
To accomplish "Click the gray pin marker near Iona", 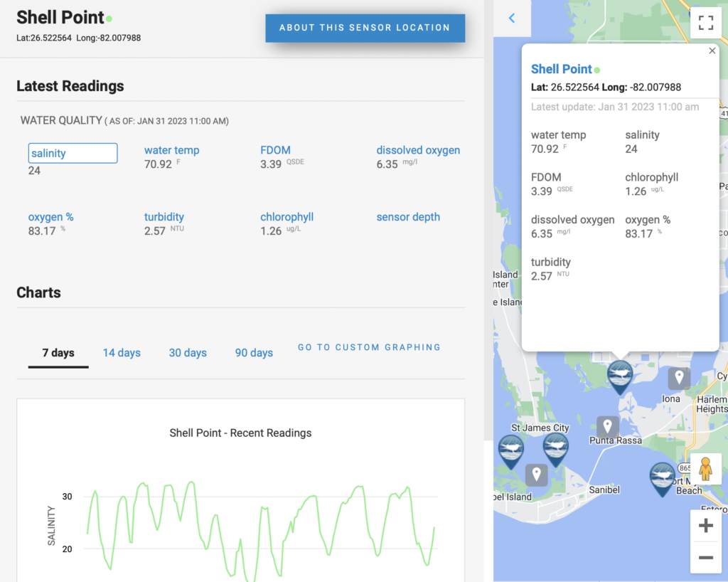I will (679, 377).
